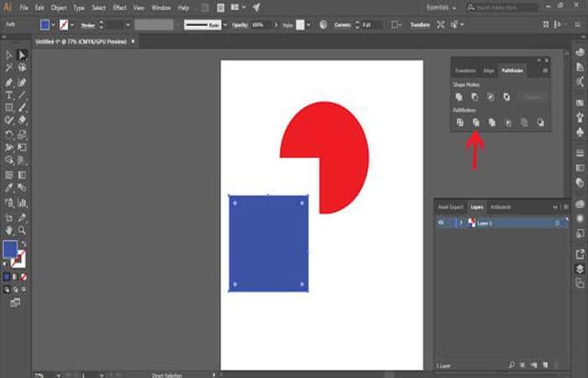Open the control bar stroke color dropdown
This screenshot has height=378, width=588.
72,25
